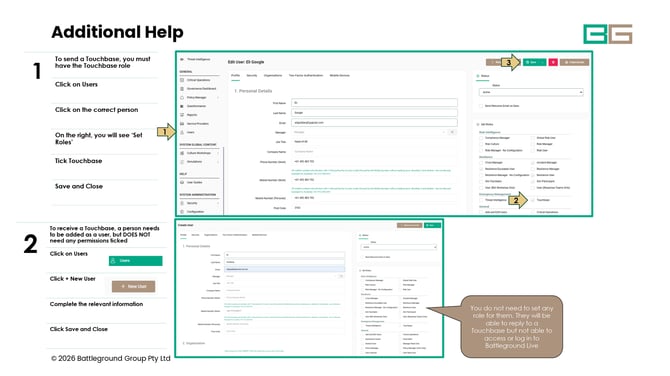Tick Compliance Manager role in Edit User
This screenshot has width=670, height=376.
coord(482,138)
